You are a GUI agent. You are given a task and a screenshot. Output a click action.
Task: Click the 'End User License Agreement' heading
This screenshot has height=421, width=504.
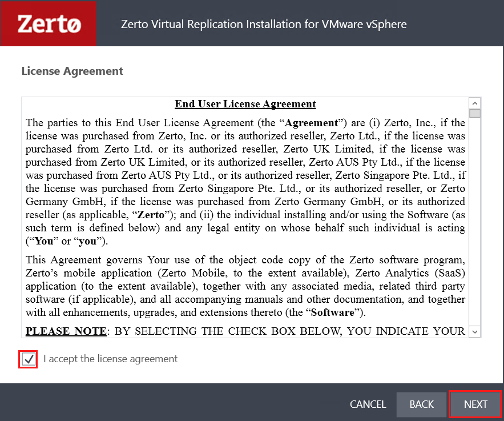(x=245, y=104)
